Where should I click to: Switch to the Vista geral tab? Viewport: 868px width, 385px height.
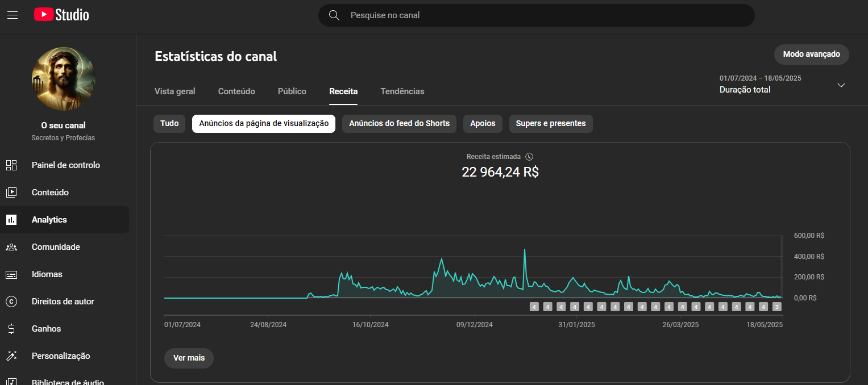175,91
